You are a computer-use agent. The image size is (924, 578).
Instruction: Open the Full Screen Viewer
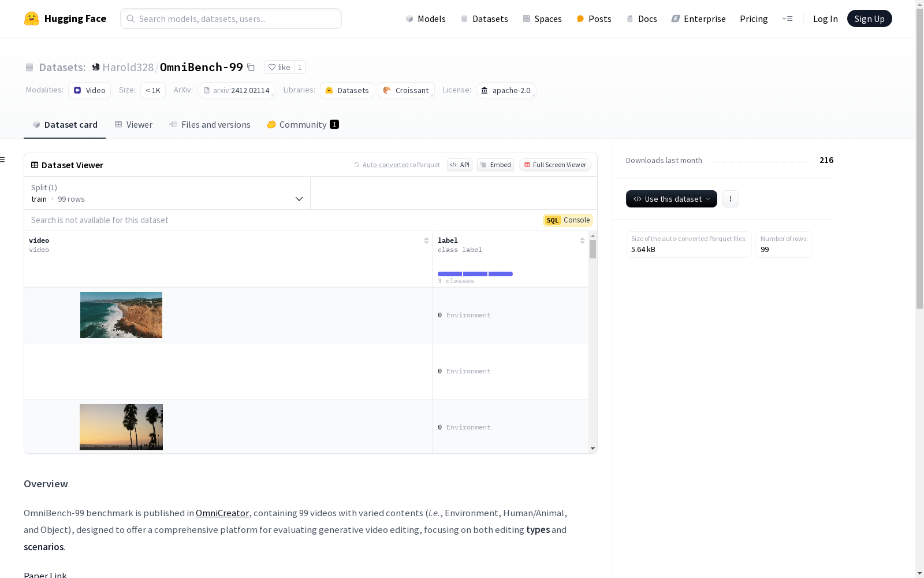pos(555,165)
